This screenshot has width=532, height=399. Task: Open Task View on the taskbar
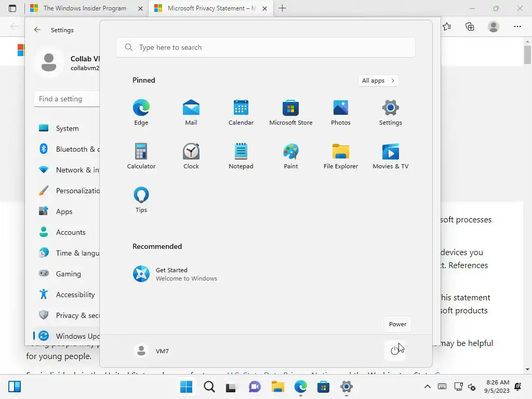[231, 387]
